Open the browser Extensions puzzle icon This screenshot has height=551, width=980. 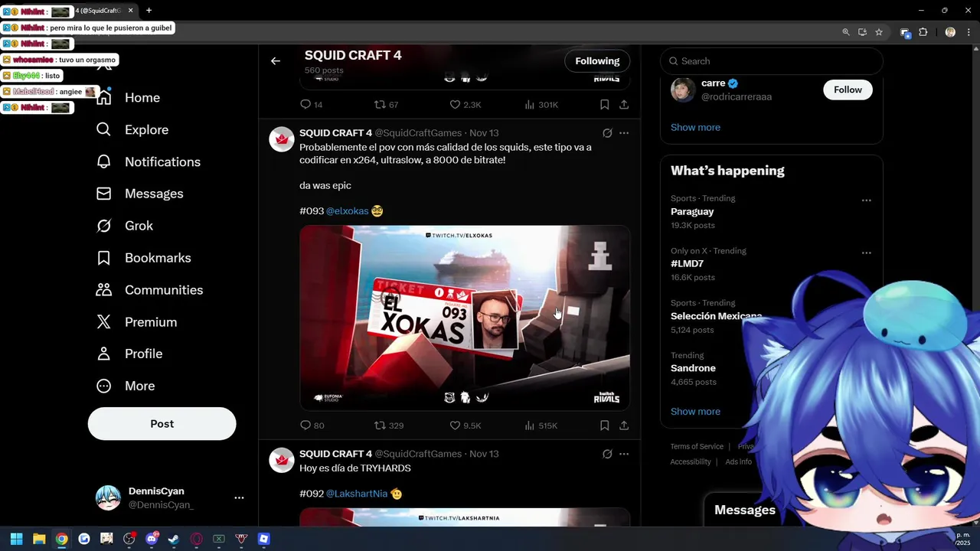pos(923,32)
